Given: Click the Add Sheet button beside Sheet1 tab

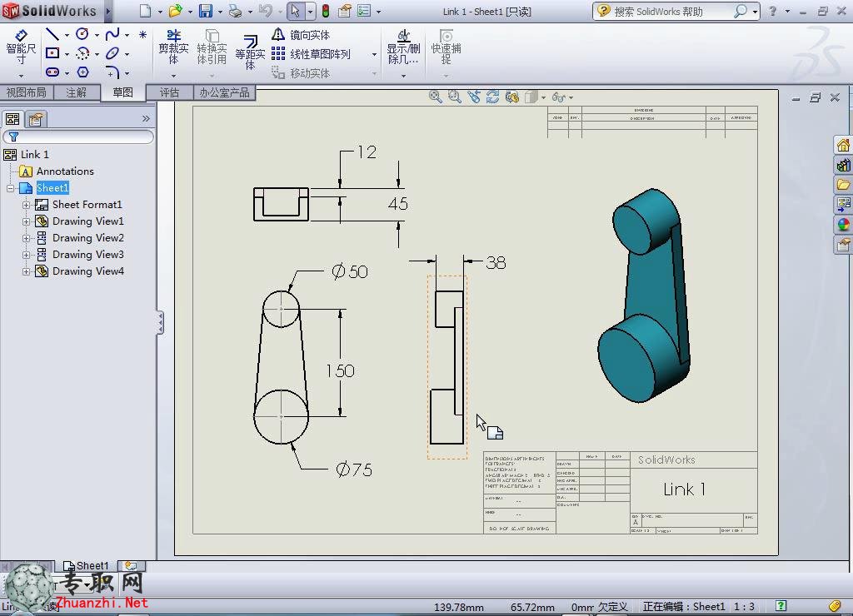Looking at the screenshot, I should click(x=131, y=566).
